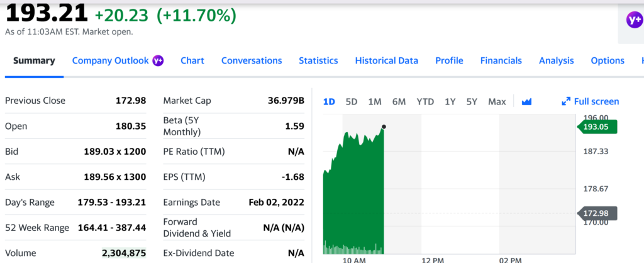Image resolution: width=644 pixels, height=263 pixels.
Task: Set chart range to 1M
Action: point(375,101)
